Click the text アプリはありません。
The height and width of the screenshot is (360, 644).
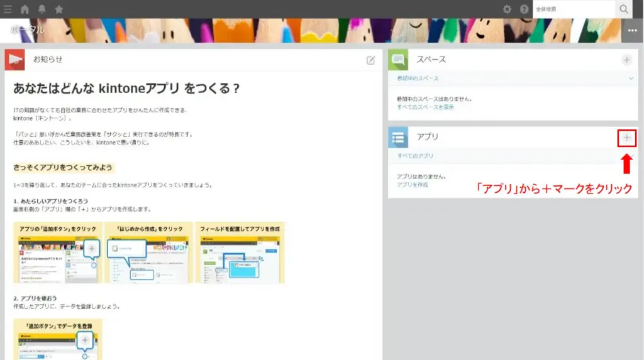click(x=421, y=177)
